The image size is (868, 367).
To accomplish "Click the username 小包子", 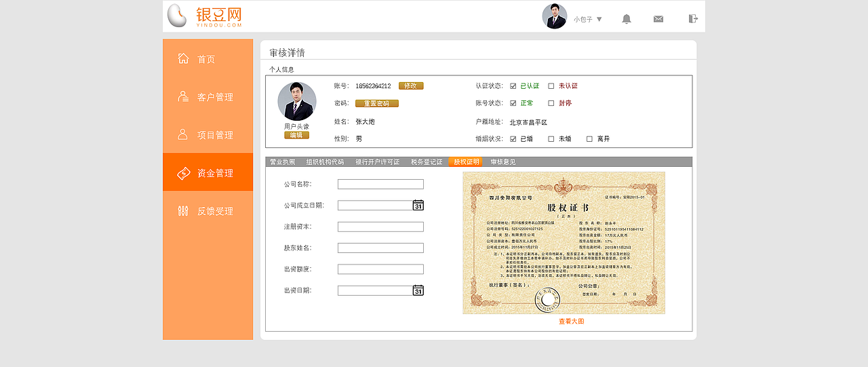I will tap(583, 20).
